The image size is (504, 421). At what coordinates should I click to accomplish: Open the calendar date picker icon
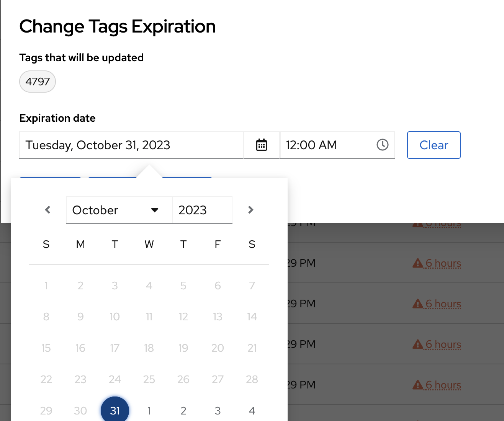(262, 145)
